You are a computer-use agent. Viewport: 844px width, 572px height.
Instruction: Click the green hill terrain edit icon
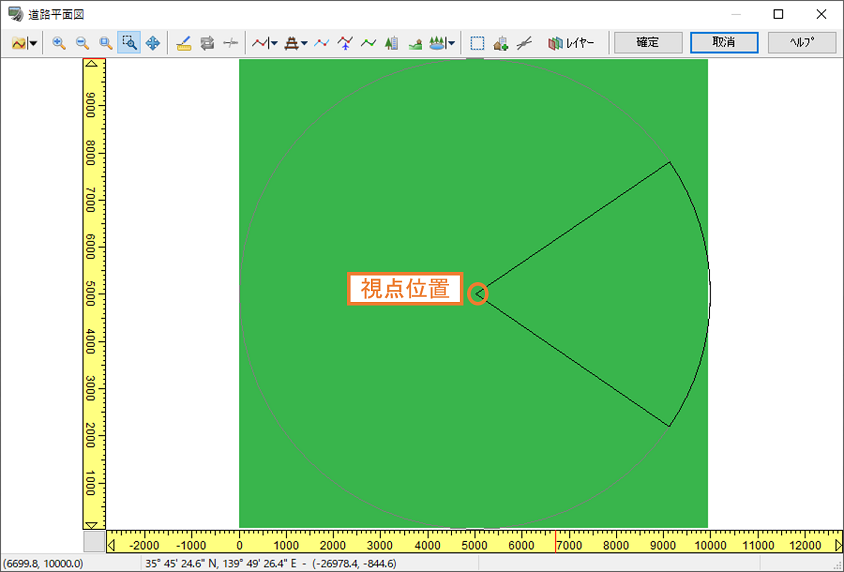[x=415, y=44]
